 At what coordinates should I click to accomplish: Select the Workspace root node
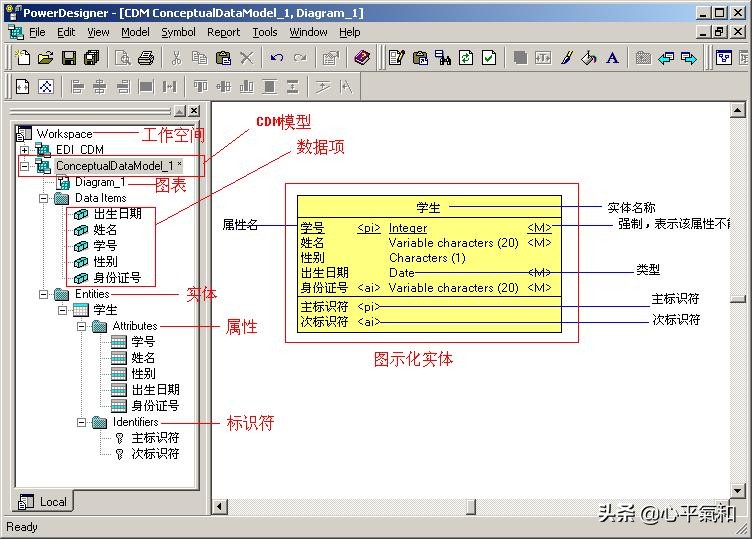pyautogui.click(x=64, y=134)
